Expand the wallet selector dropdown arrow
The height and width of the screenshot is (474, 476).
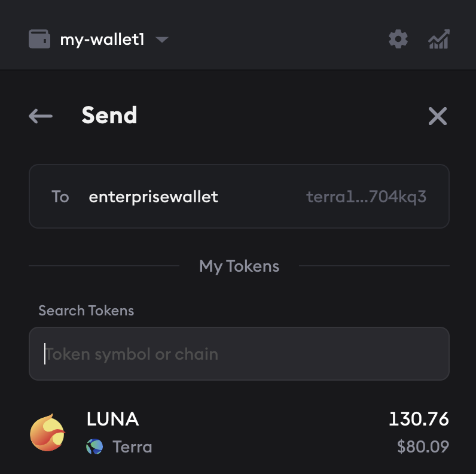161,40
